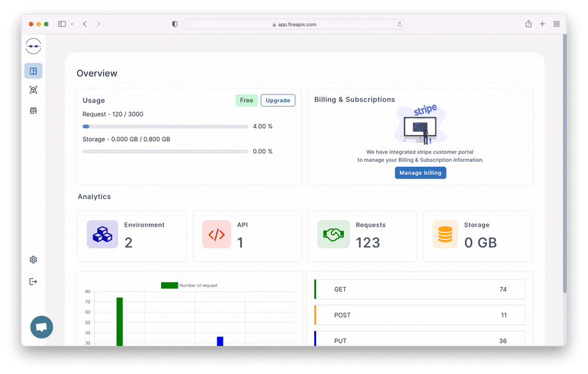Click the tall green chart bar

[119, 322]
